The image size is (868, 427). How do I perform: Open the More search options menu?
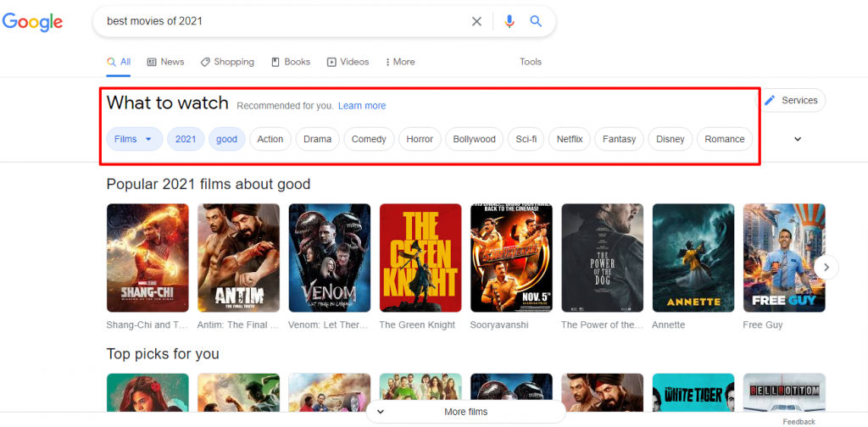pyautogui.click(x=400, y=62)
